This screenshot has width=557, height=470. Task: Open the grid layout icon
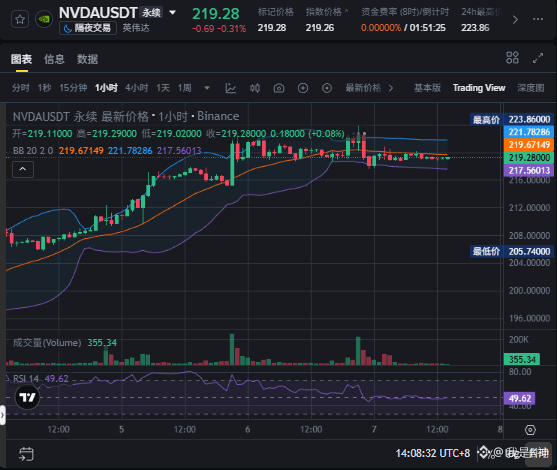click(x=512, y=58)
